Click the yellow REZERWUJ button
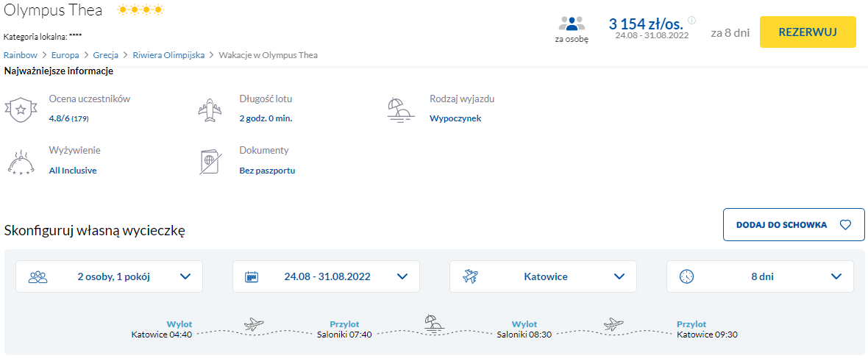868x361 pixels. coord(808,32)
